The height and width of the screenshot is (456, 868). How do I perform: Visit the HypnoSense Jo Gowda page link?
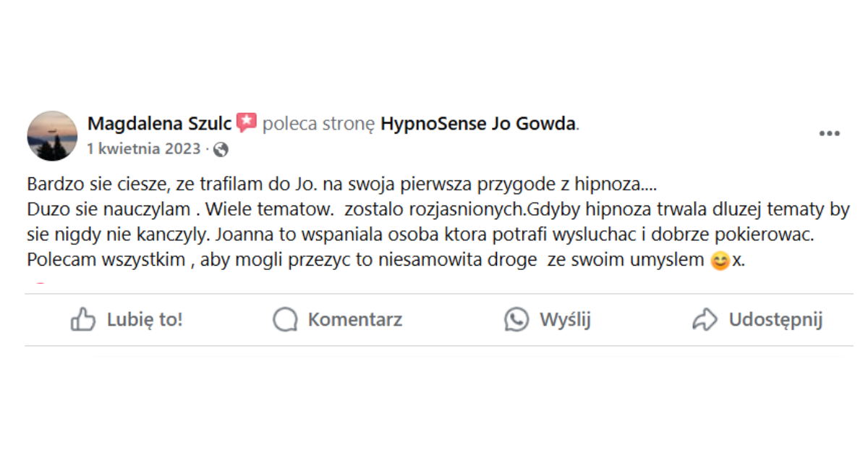[478, 124]
